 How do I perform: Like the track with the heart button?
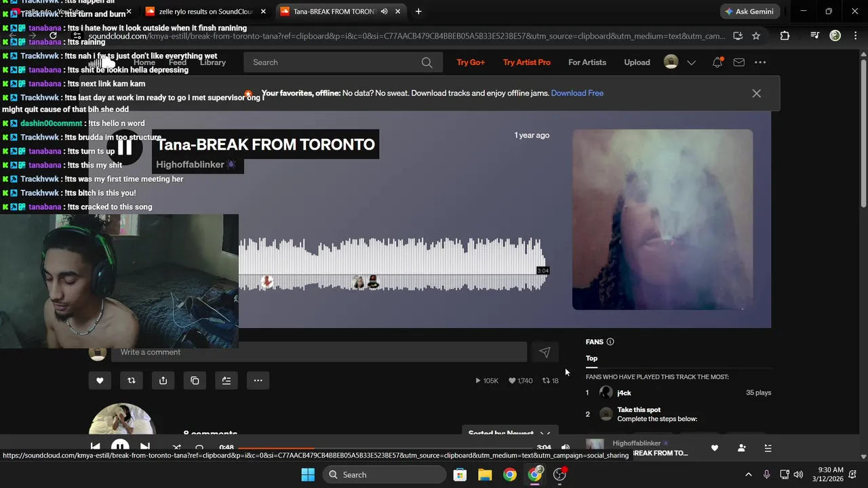coord(100,381)
